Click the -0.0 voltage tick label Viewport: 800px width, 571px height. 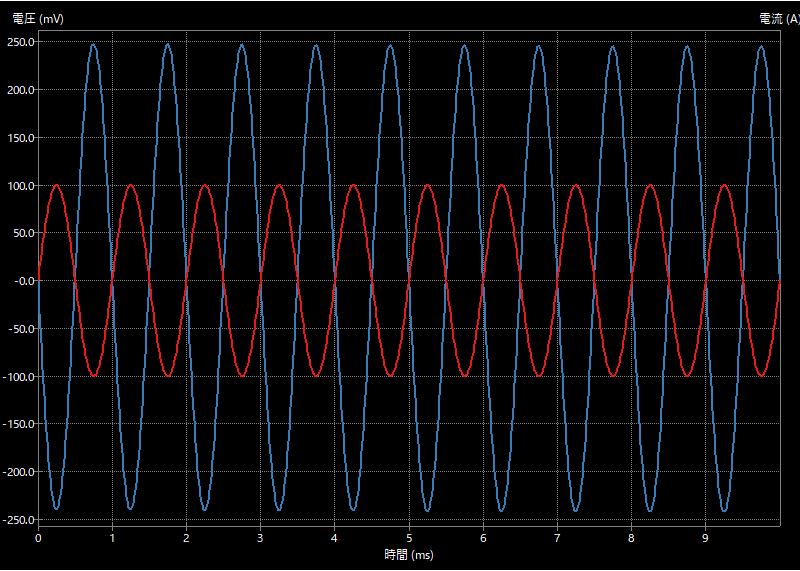(x=26, y=281)
